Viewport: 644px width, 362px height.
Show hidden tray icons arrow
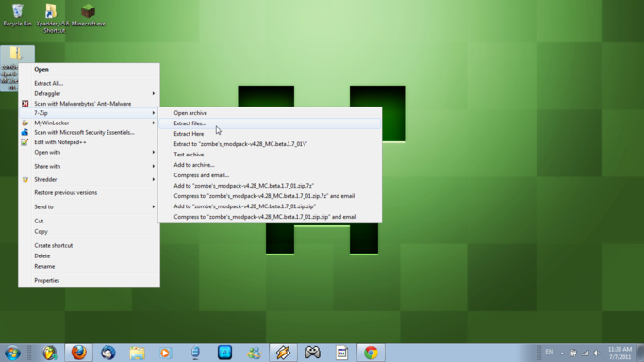click(562, 353)
